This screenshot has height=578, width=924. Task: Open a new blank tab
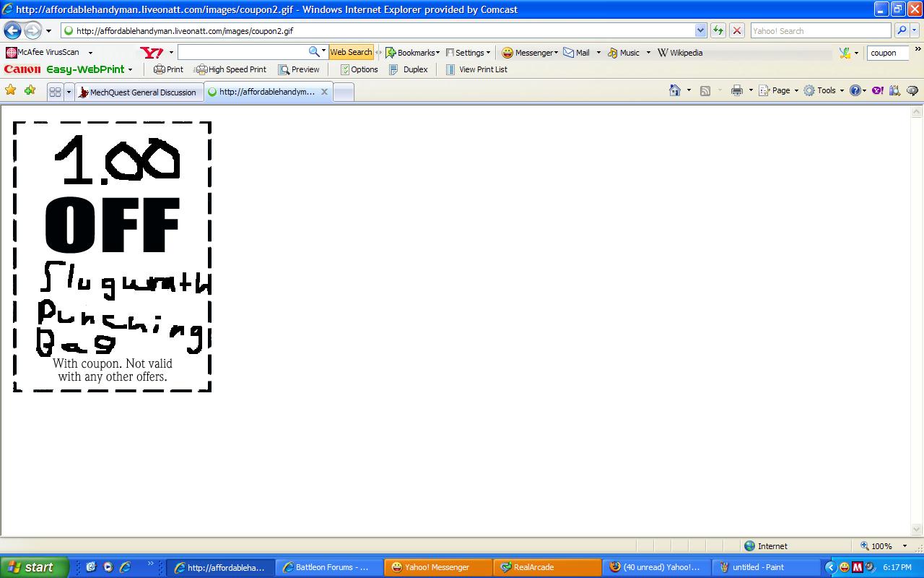coord(344,92)
